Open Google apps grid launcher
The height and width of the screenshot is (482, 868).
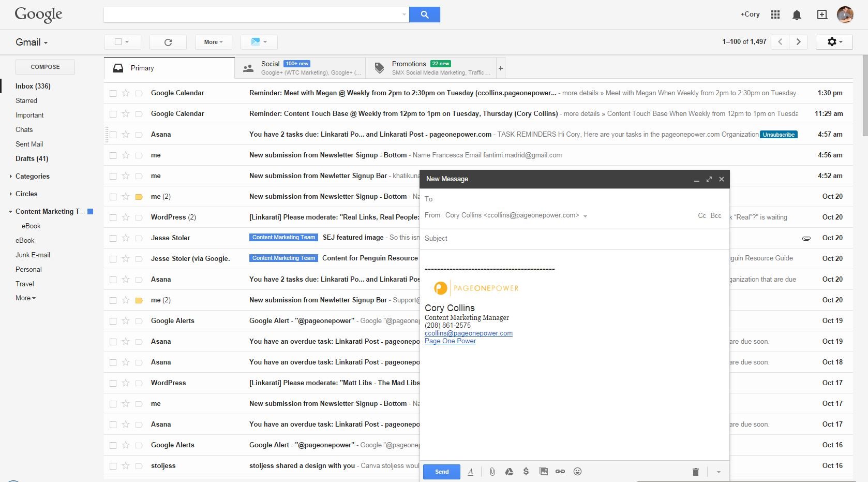[x=775, y=14]
